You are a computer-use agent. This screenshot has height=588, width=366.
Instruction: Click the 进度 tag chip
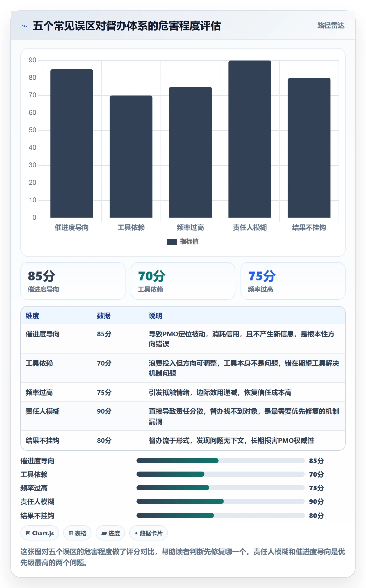click(110, 533)
